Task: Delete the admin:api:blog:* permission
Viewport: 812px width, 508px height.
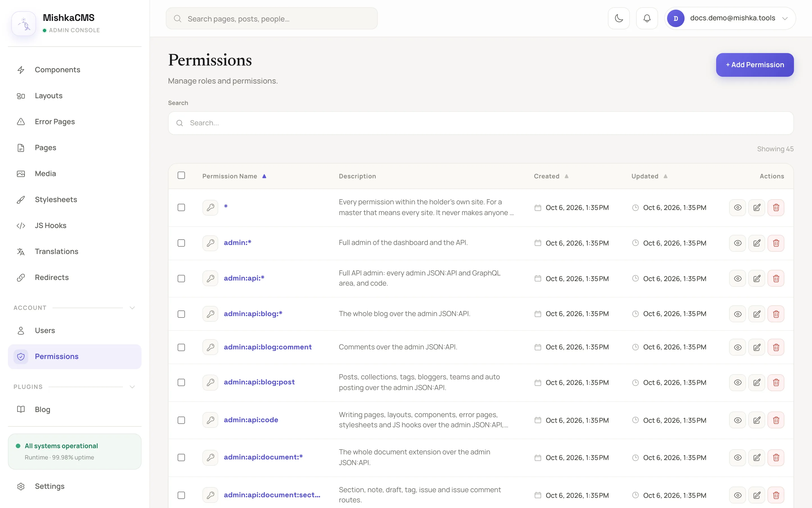Action: (776, 314)
